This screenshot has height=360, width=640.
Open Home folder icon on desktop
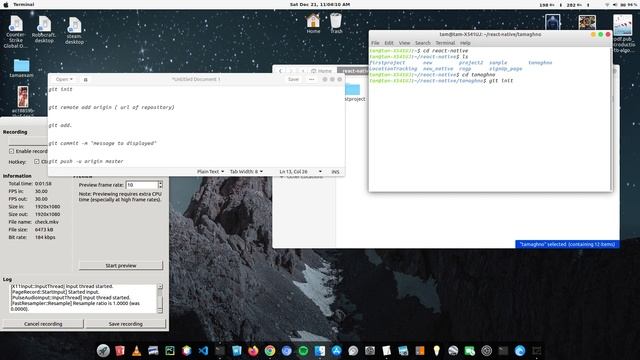pyautogui.click(x=313, y=23)
